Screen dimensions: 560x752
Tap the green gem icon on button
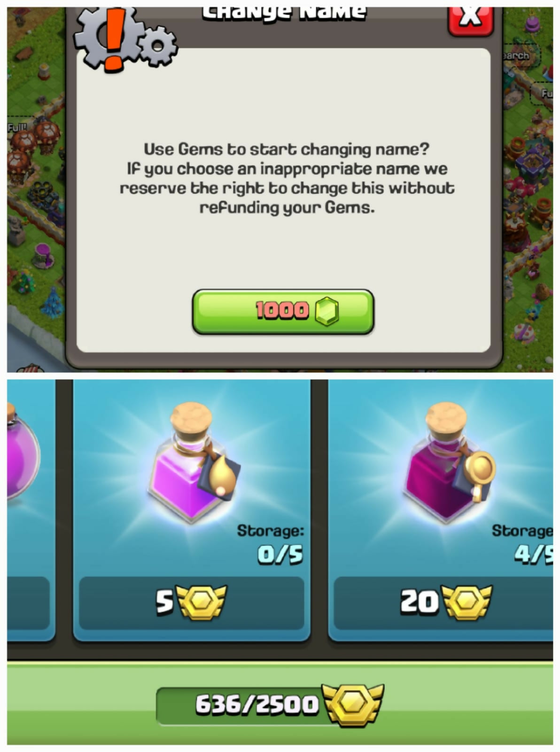point(327,312)
